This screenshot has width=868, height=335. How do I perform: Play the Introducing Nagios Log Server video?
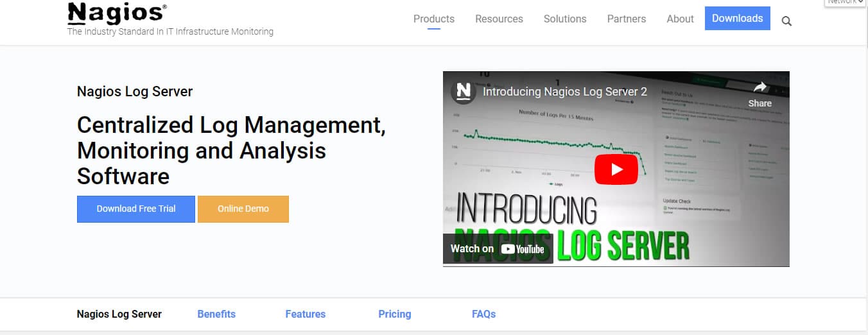pyautogui.click(x=616, y=169)
